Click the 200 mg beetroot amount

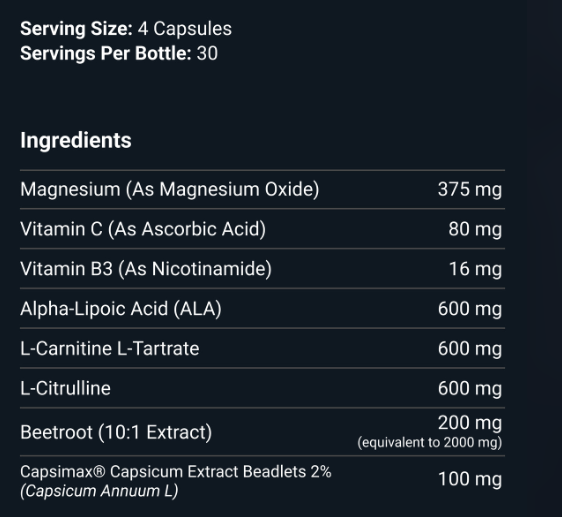[x=470, y=423]
